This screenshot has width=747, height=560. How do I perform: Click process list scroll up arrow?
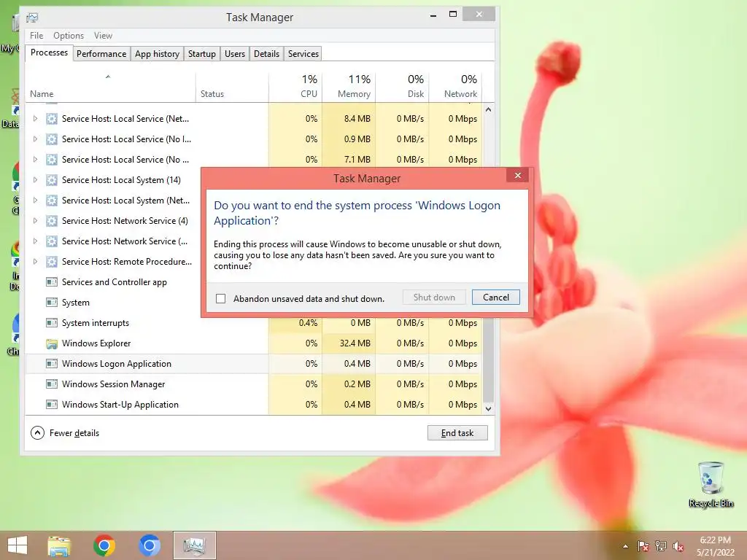coord(488,109)
